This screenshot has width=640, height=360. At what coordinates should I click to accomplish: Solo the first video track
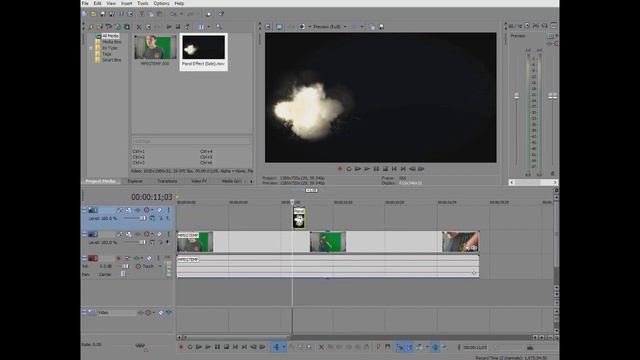click(168, 210)
